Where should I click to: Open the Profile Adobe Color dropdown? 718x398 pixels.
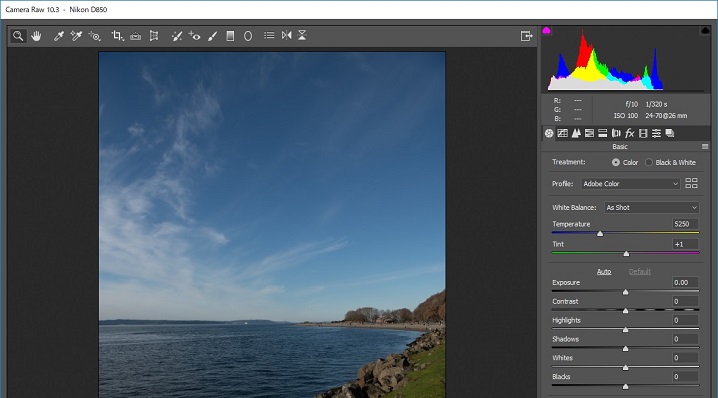point(631,184)
